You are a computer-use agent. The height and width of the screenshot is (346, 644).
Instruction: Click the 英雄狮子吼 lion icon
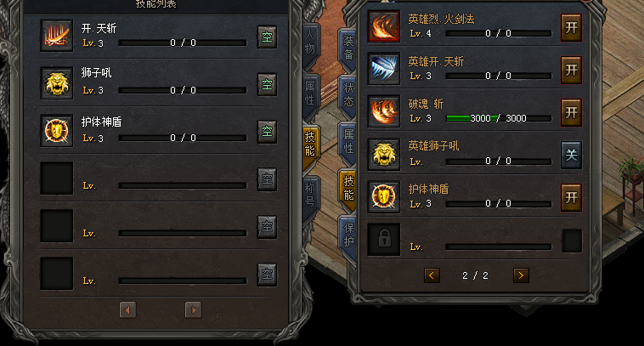tap(384, 154)
